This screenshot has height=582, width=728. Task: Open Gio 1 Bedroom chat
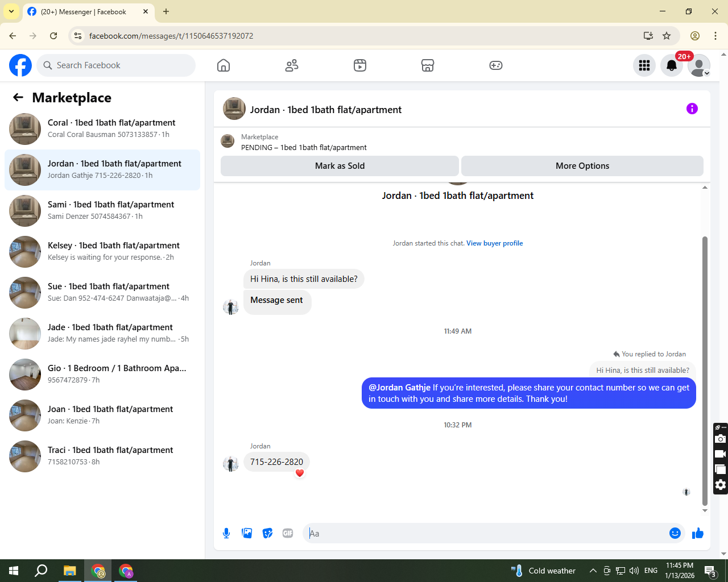point(102,375)
